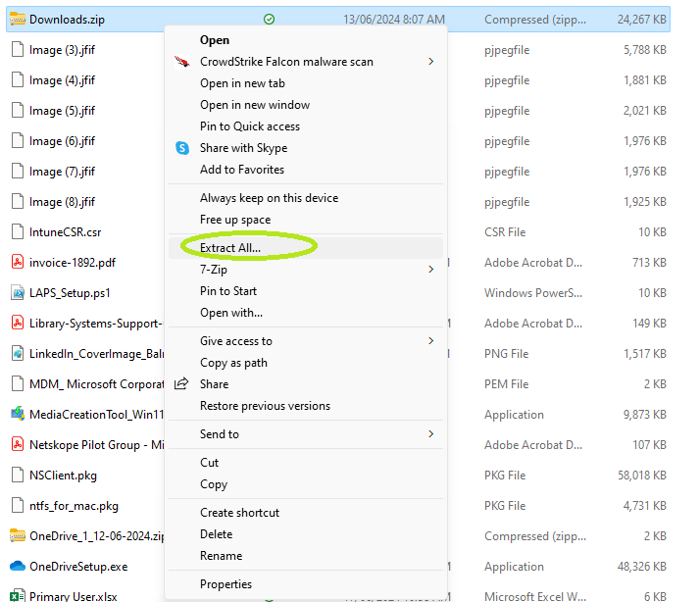
Task: Choose Rename from the context menu
Action: pos(221,556)
